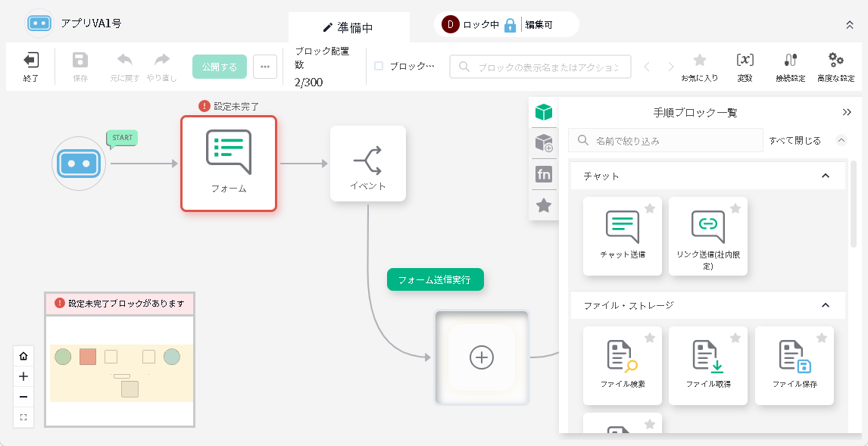Open 接続設定 connection settings

(790, 61)
